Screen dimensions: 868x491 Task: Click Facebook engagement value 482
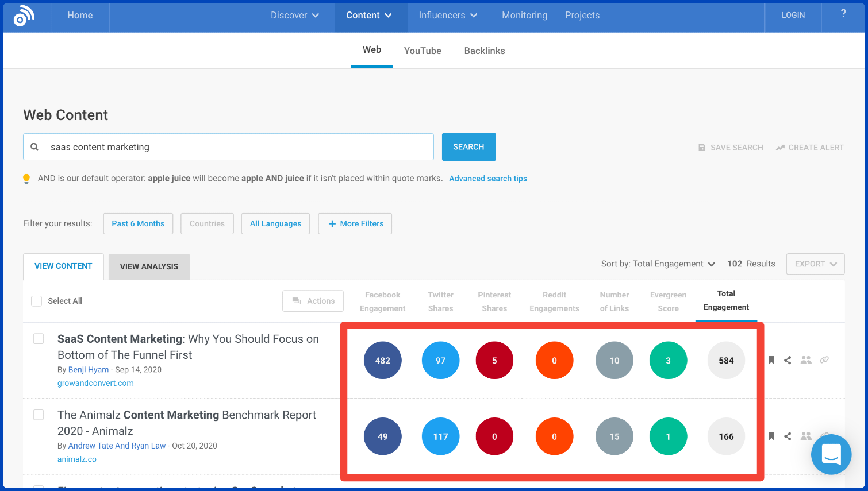383,360
